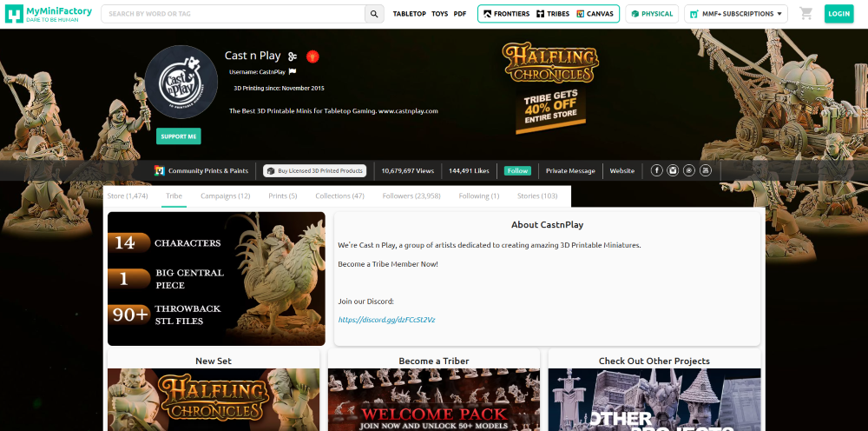Viewport: 868px width, 431px height.
Task: Open the Patreon social link
Action: (688, 170)
